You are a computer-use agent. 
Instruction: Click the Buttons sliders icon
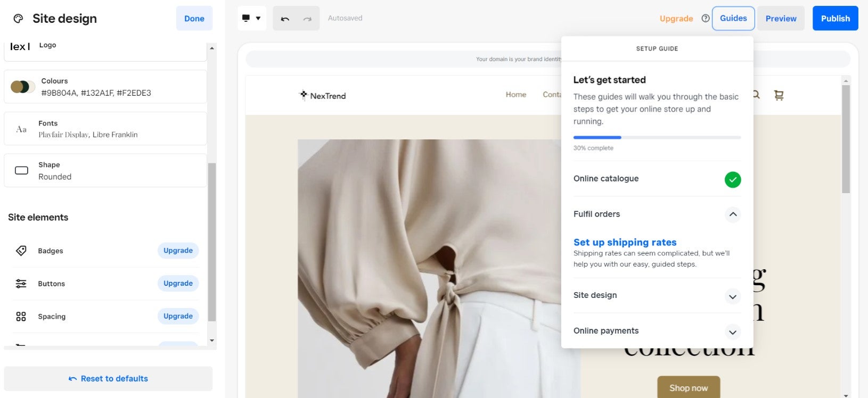coord(21,284)
